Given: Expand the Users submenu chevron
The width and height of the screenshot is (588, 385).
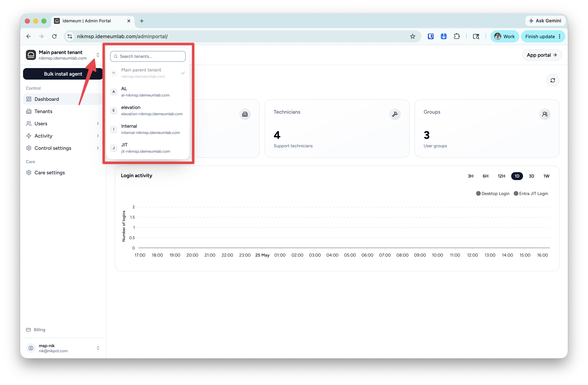Looking at the screenshot, I should click(98, 124).
